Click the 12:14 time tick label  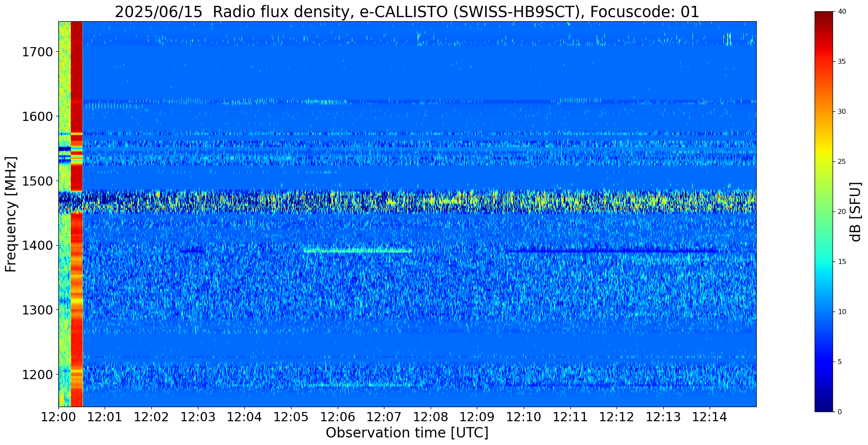(710, 417)
